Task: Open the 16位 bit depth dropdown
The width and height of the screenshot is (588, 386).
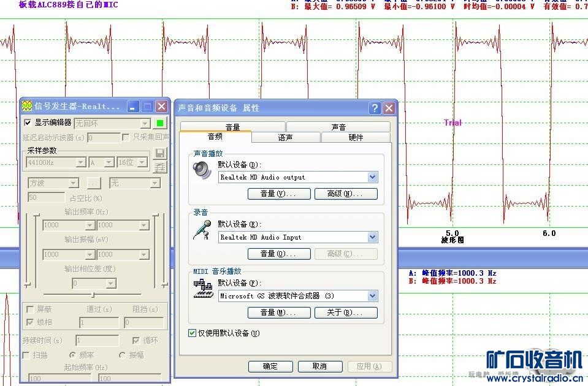Action: click(142, 162)
